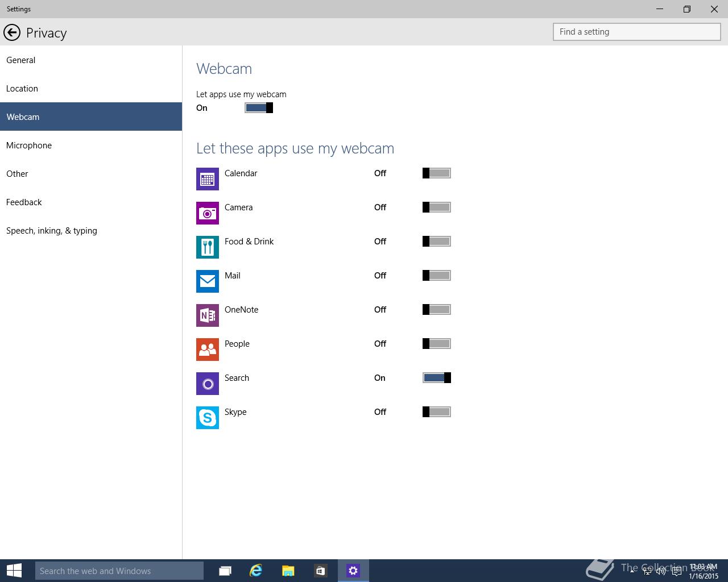This screenshot has width=728, height=582.
Task: Click the 'Let apps use my webcam' label
Action: [x=241, y=94]
